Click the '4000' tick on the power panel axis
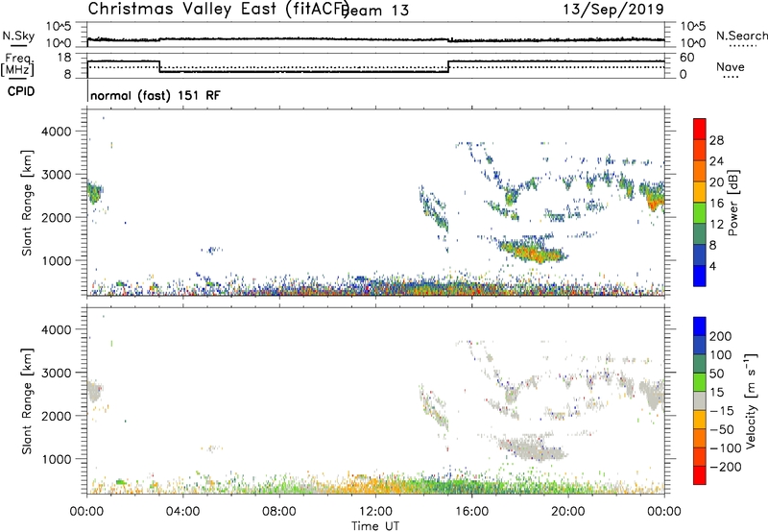The height and width of the screenshot is (532, 768). (57, 132)
